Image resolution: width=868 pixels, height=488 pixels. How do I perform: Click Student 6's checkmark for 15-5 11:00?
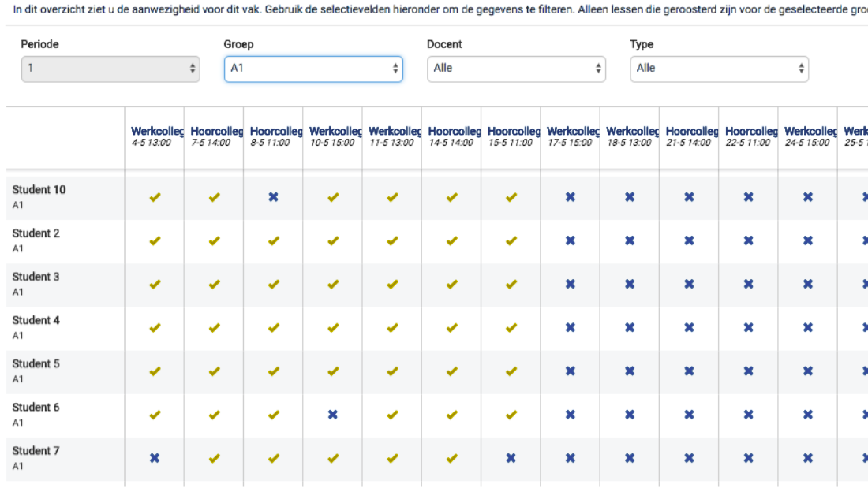pos(511,415)
